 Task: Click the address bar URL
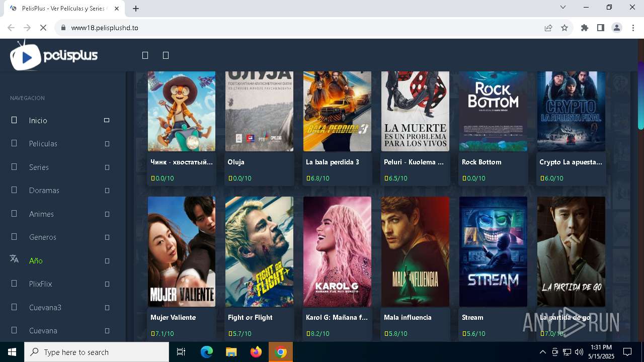pos(105,28)
